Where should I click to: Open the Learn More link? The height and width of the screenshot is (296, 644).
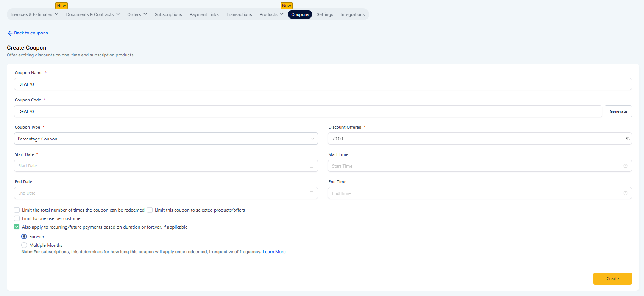274,252
